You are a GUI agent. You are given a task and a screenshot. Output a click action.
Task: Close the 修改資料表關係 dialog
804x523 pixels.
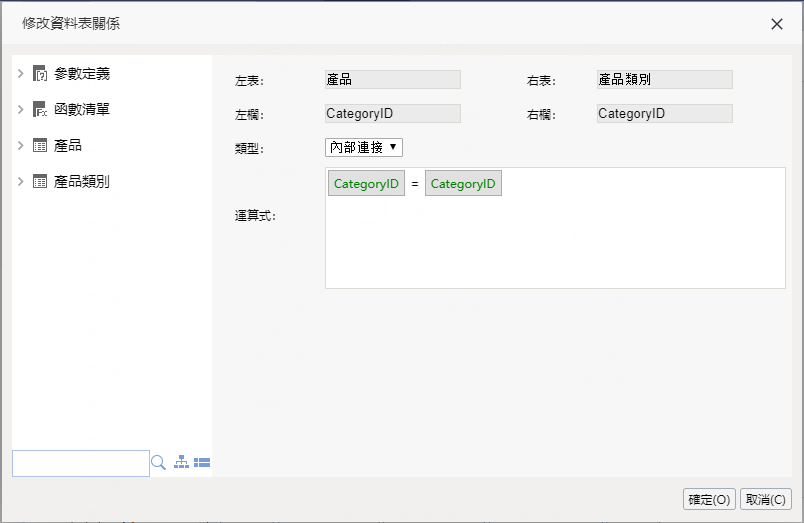coord(777,24)
